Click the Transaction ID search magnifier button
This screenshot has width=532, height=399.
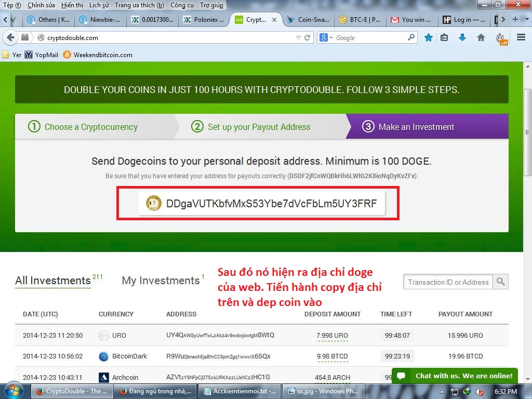[500, 282]
